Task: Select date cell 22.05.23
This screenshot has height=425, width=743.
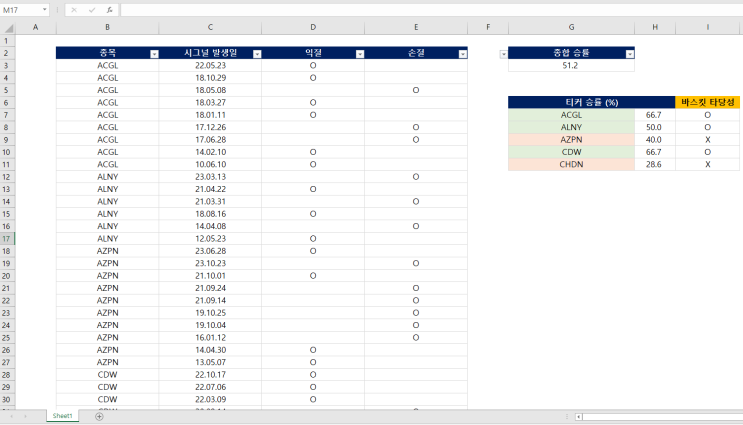Action: click(x=210, y=65)
